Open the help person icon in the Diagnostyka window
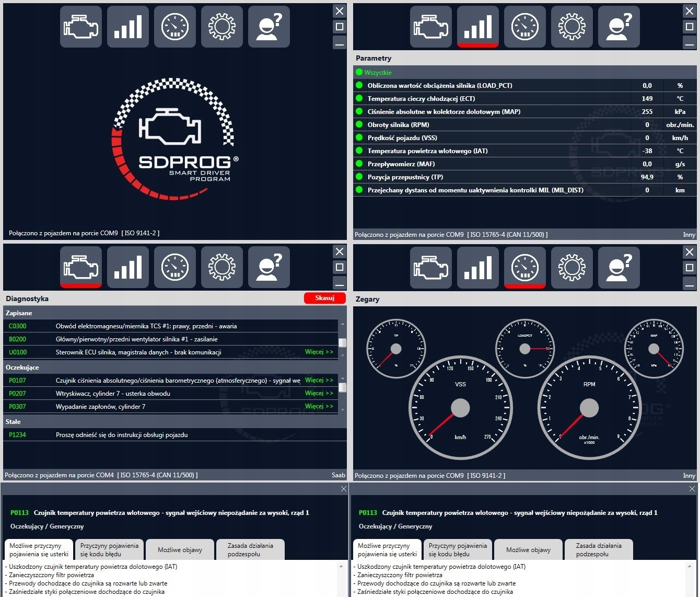This screenshot has height=597, width=700. tap(269, 267)
